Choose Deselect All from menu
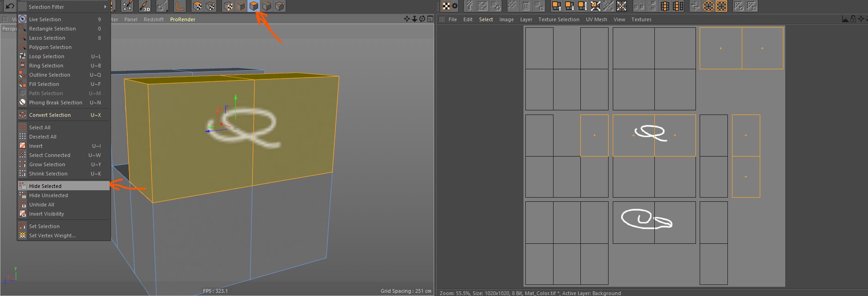 tap(64, 137)
